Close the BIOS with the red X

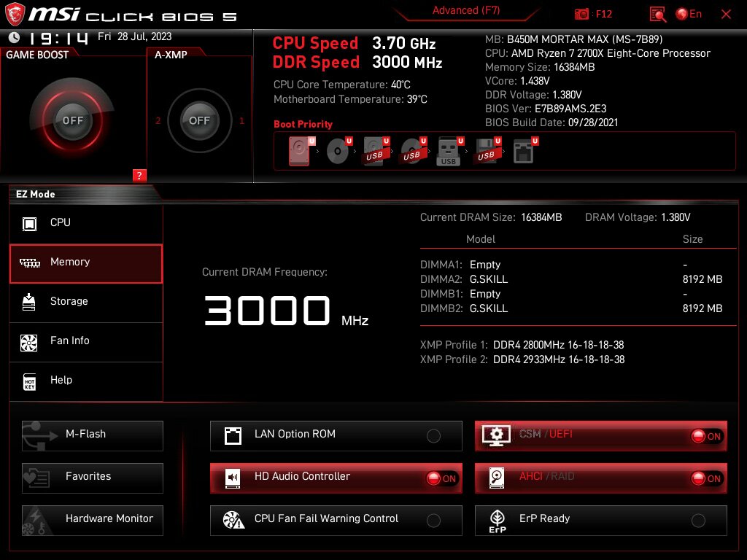click(x=726, y=15)
